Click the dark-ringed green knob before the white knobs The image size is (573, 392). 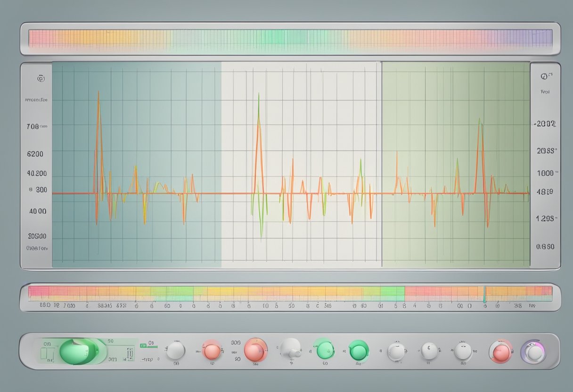[x=359, y=351]
